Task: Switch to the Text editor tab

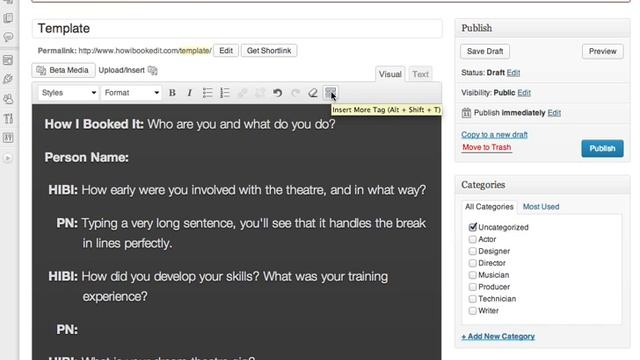Action: tap(420, 74)
